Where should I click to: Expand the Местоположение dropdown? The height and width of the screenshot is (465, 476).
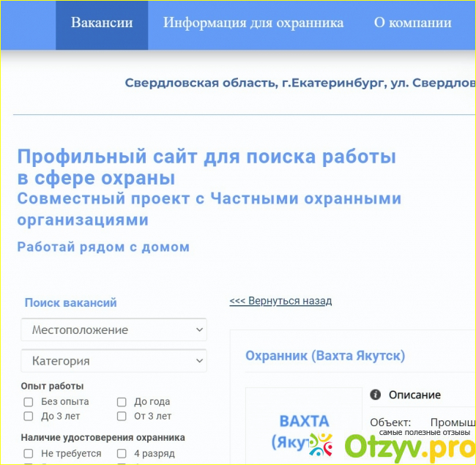[x=114, y=330]
